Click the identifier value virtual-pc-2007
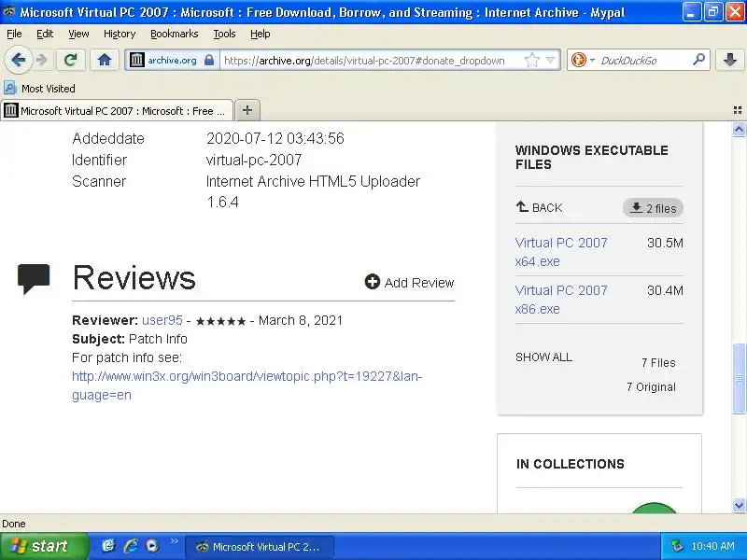 point(254,160)
